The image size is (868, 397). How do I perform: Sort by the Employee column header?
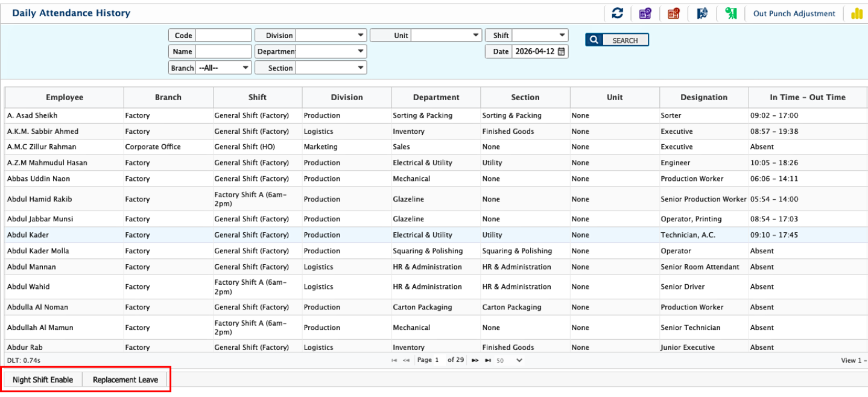[65, 97]
